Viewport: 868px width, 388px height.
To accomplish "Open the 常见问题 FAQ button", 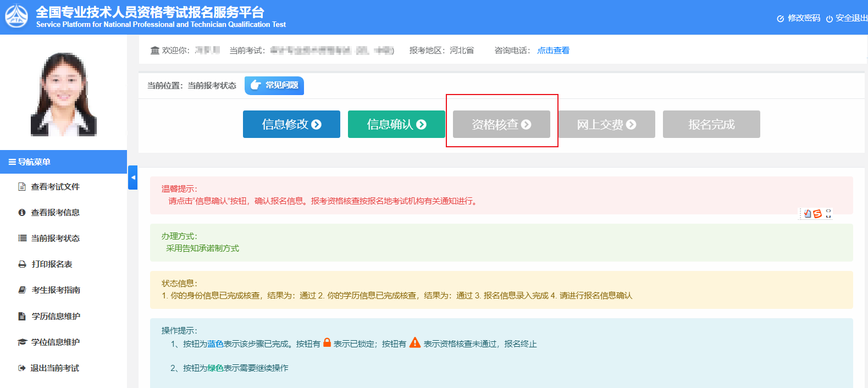I will (x=274, y=85).
